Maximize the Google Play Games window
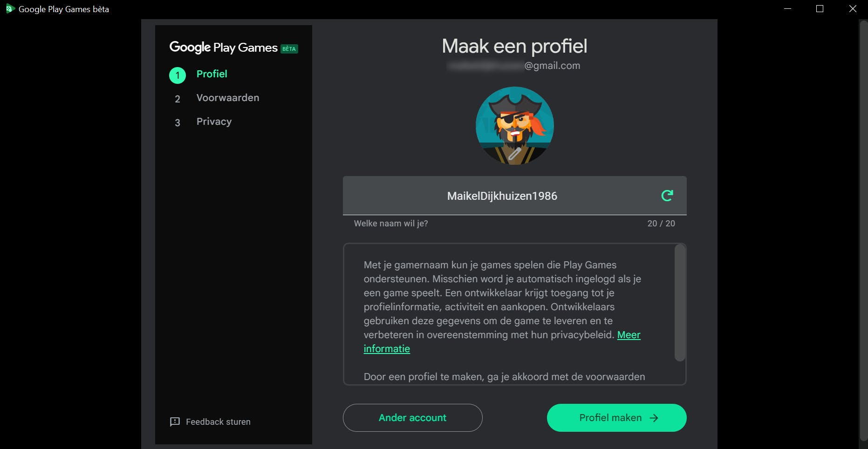Viewport: 868px width, 449px height. point(820,9)
